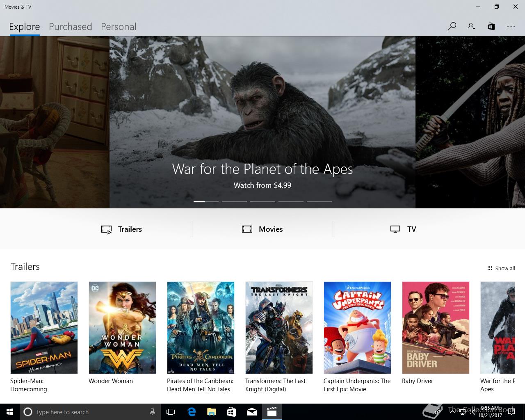Screen dimensions: 525x420
Task: Open the TV category label
Action: [x=412, y=229]
